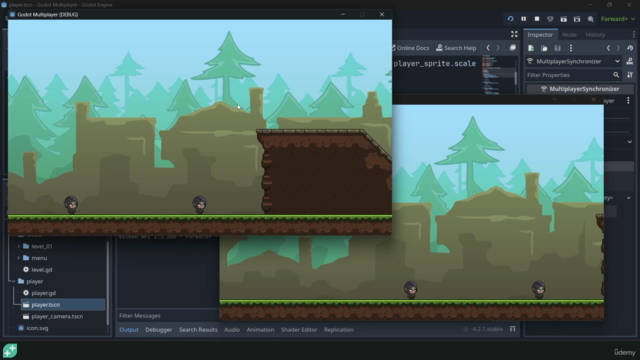640x360 pixels.
Task: Click the menu folder name
Action: 39,258
